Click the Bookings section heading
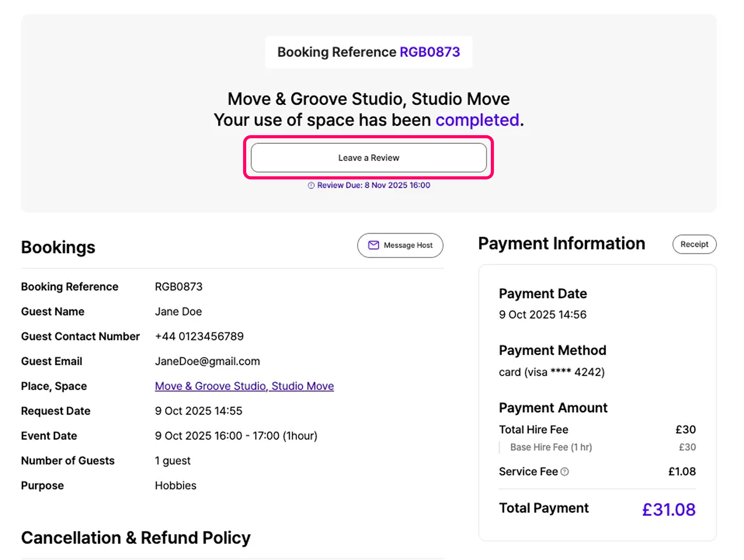 tap(58, 247)
